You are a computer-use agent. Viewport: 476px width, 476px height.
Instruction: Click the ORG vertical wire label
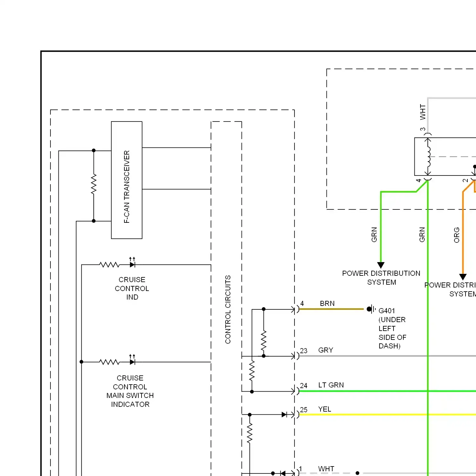(457, 235)
